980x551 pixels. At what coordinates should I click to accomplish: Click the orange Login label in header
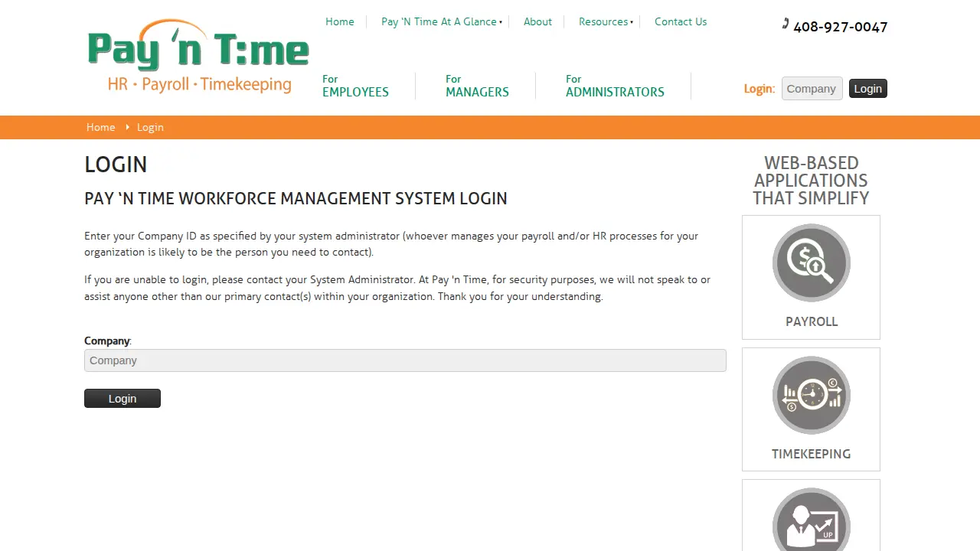point(759,89)
